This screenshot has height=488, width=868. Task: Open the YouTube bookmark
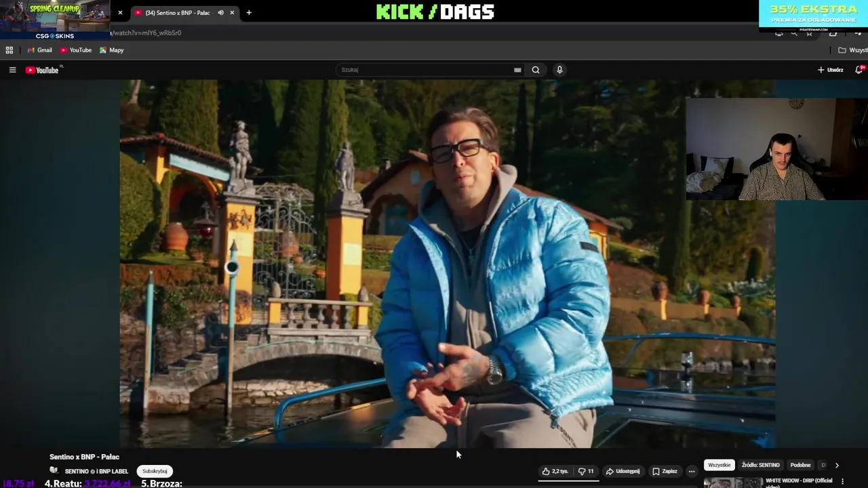(x=76, y=50)
